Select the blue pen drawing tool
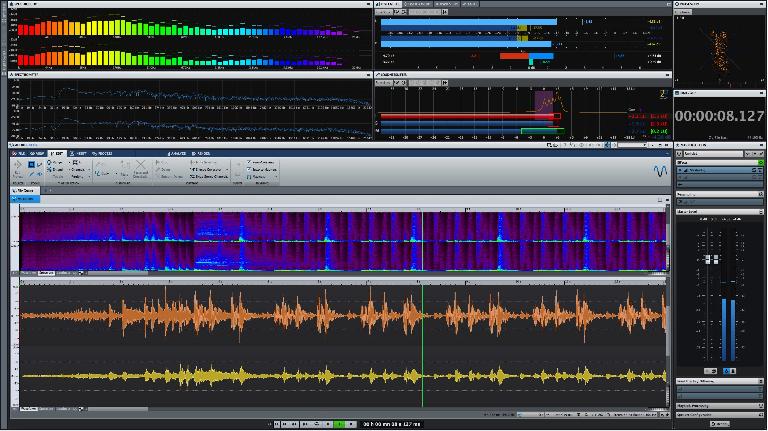 31,174
